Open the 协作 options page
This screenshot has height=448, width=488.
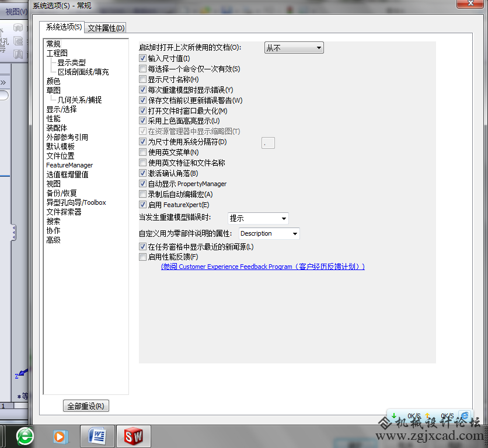click(53, 230)
